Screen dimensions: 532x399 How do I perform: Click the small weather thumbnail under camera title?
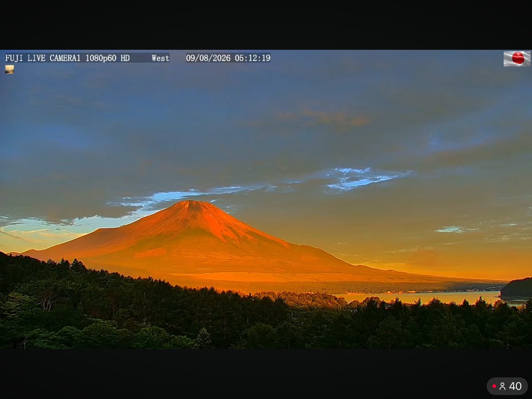[9, 69]
